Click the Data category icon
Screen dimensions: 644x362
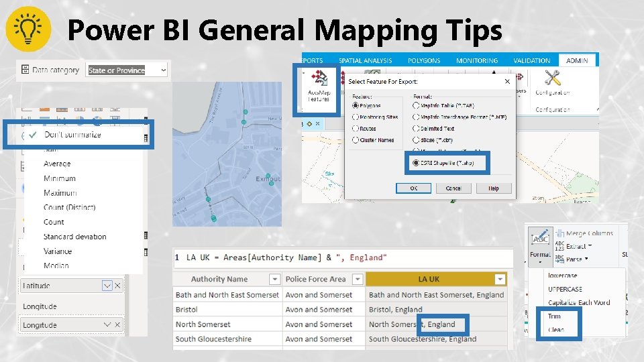(x=25, y=69)
